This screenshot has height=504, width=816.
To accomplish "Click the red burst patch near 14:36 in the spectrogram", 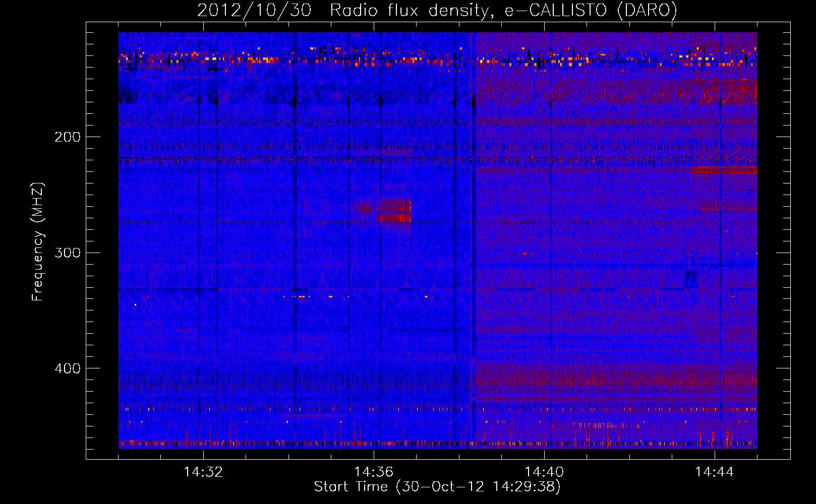I will [393, 211].
